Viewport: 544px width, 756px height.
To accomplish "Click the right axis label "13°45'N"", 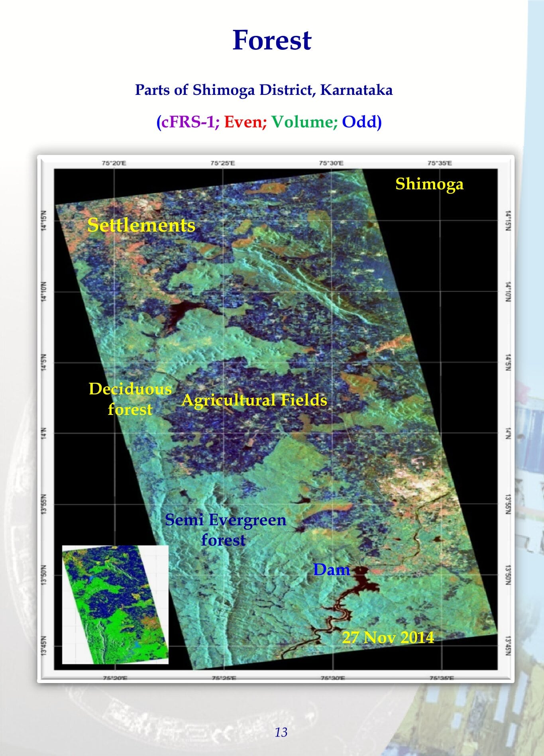I will [x=508, y=646].
